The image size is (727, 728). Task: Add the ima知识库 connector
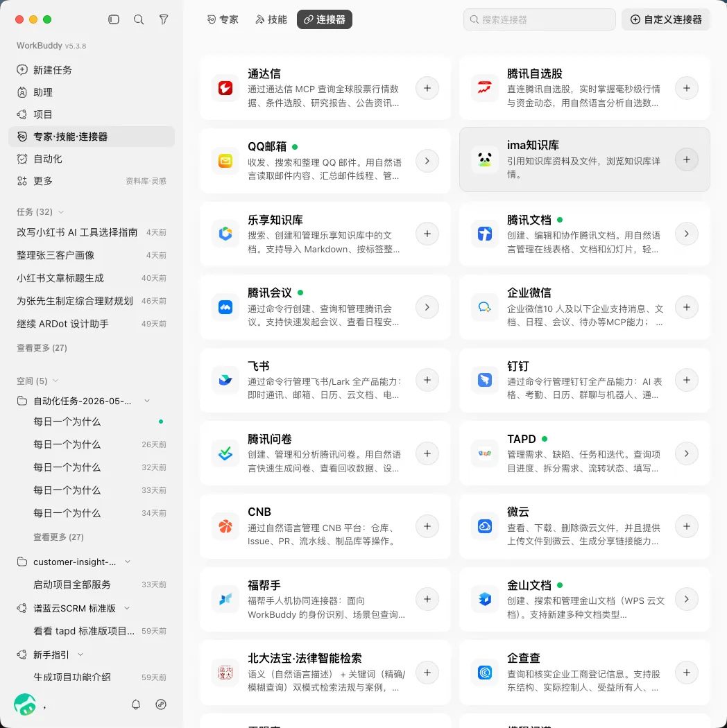coord(687,159)
